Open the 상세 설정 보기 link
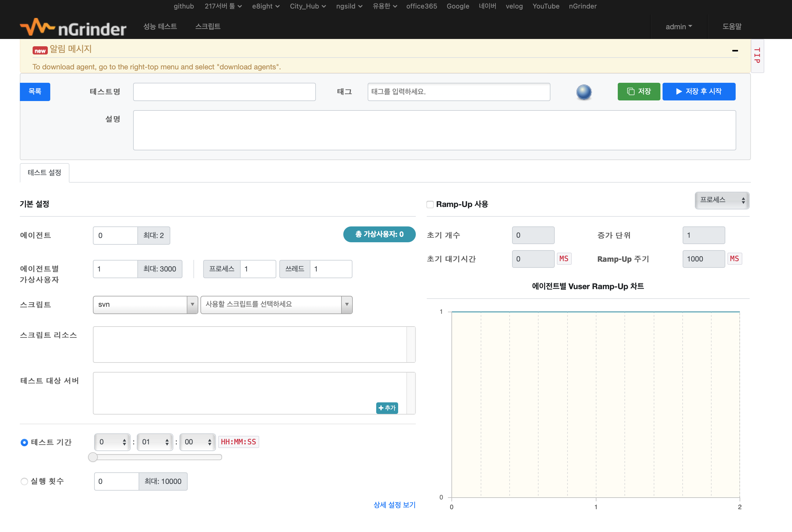The image size is (792, 532). pos(394,505)
